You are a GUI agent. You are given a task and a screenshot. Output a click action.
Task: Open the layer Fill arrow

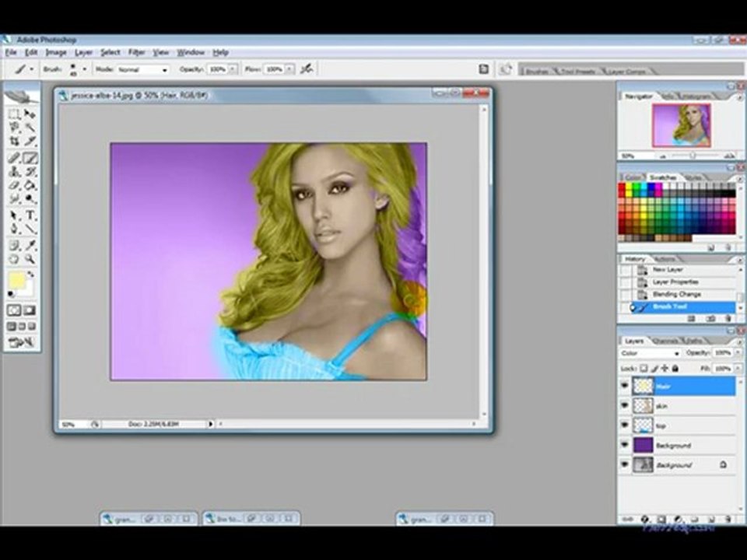tap(738, 369)
